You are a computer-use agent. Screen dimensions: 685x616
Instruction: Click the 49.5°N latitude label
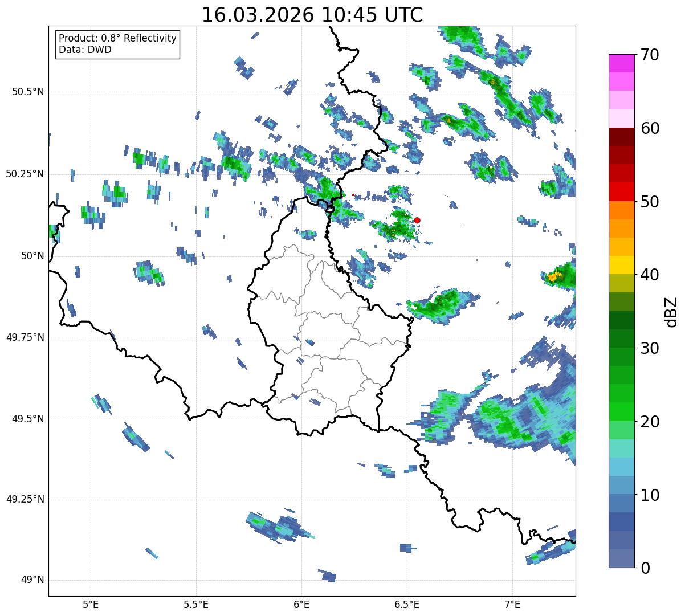(x=28, y=419)
